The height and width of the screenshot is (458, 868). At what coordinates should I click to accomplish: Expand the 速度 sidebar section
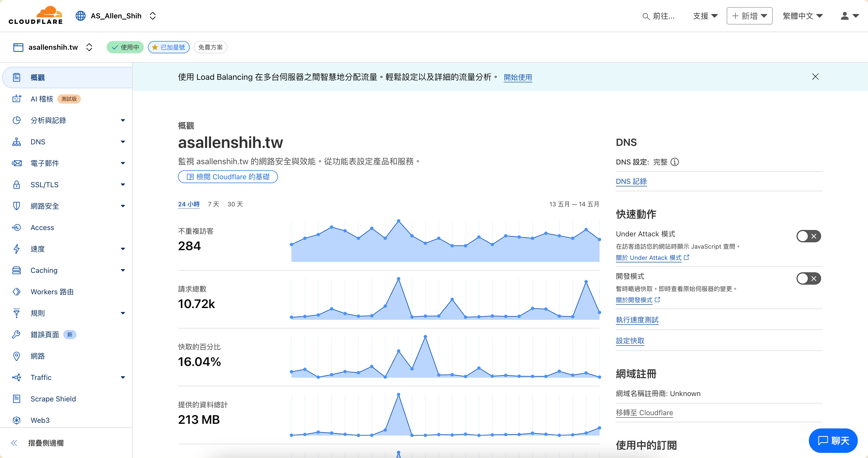(x=123, y=249)
